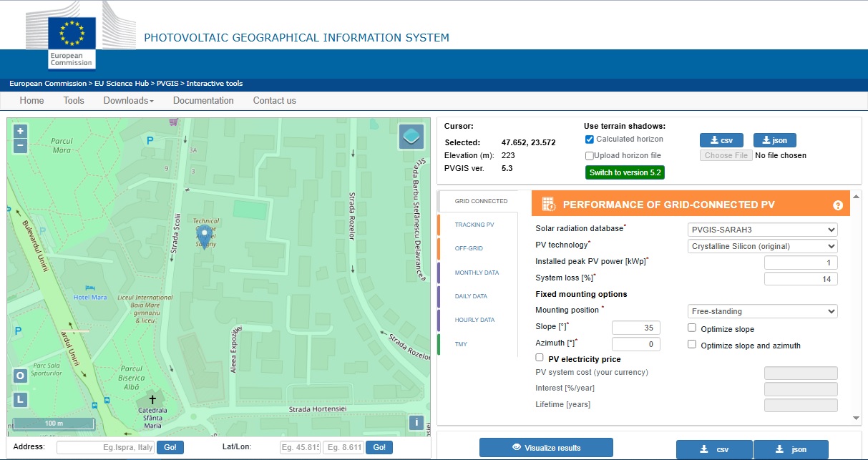Viewport: 868px width, 460px height.
Task: Open the Monthly Data tab
Action: click(477, 273)
